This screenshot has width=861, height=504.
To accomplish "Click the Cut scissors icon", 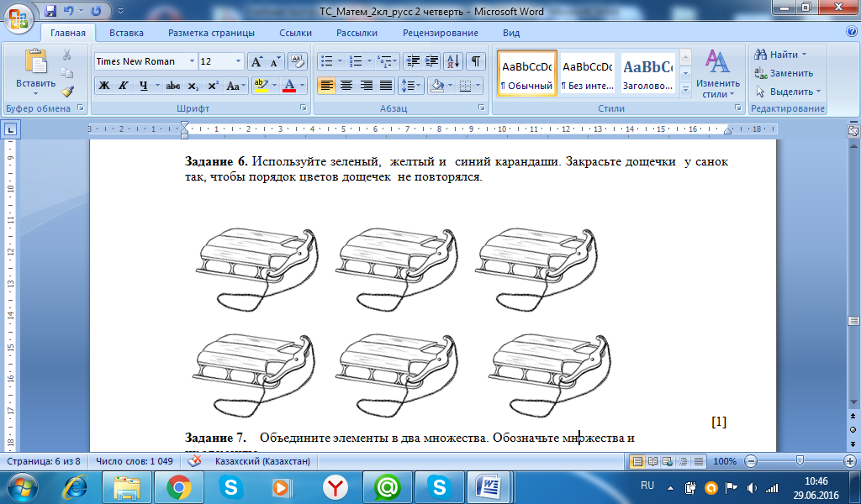I will pos(67,55).
